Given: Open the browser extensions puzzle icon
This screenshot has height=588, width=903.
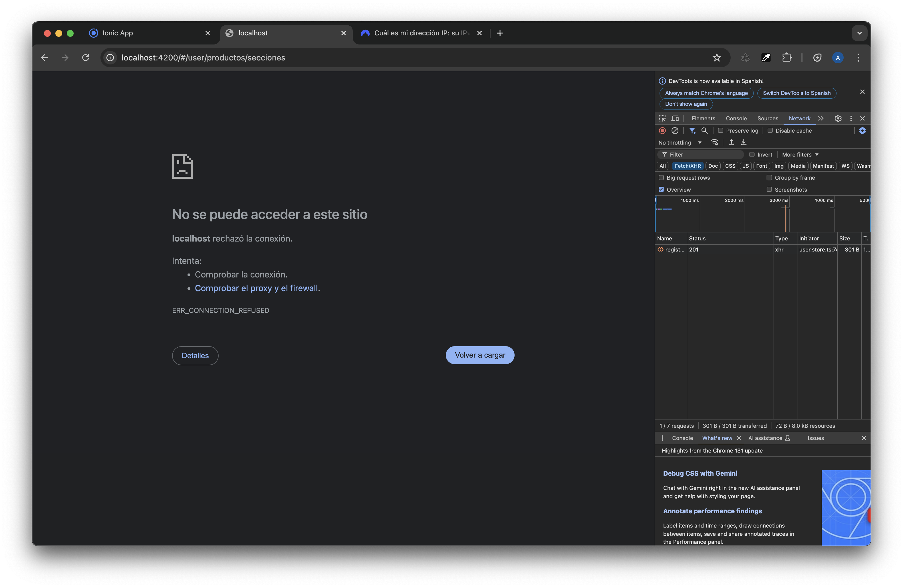Looking at the screenshot, I should point(787,58).
